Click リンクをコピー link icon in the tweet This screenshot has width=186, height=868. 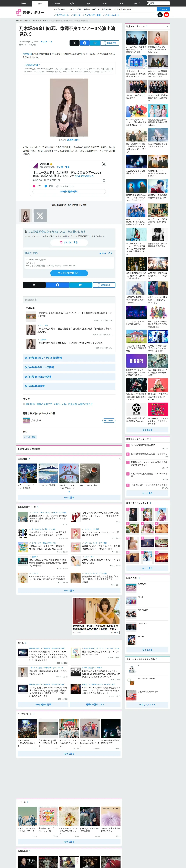(x=57, y=186)
